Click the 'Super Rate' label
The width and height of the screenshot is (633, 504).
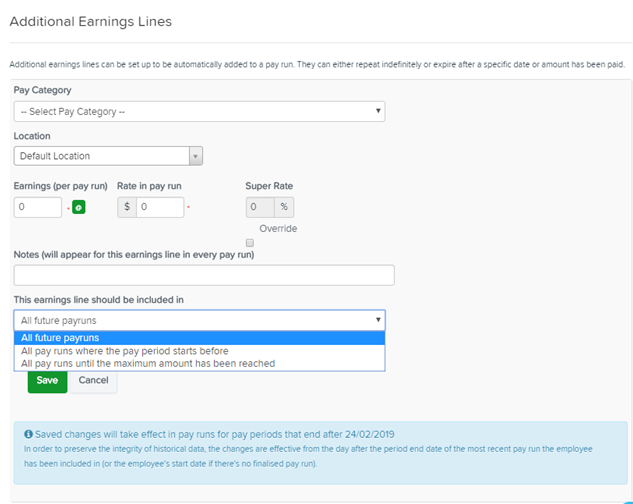(x=269, y=186)
